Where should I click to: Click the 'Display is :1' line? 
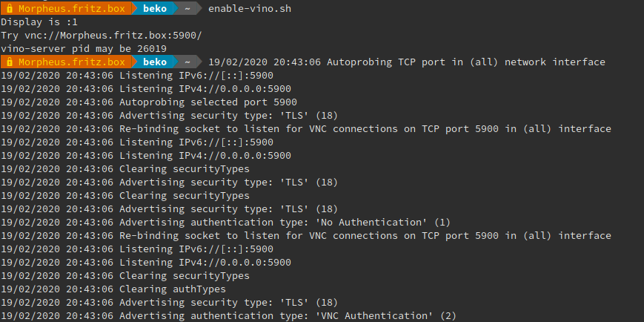(39, 22)
